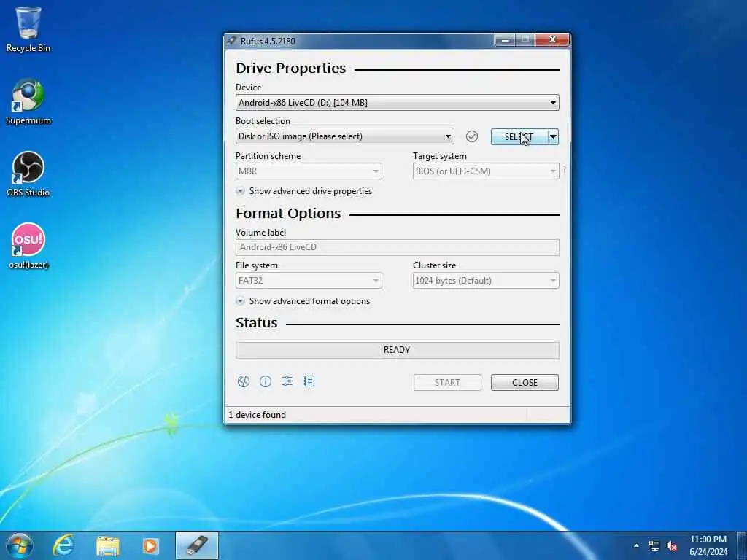The image size is (747, 560).
Task: Open the Rufus About info icon
Action: point(266,381)
